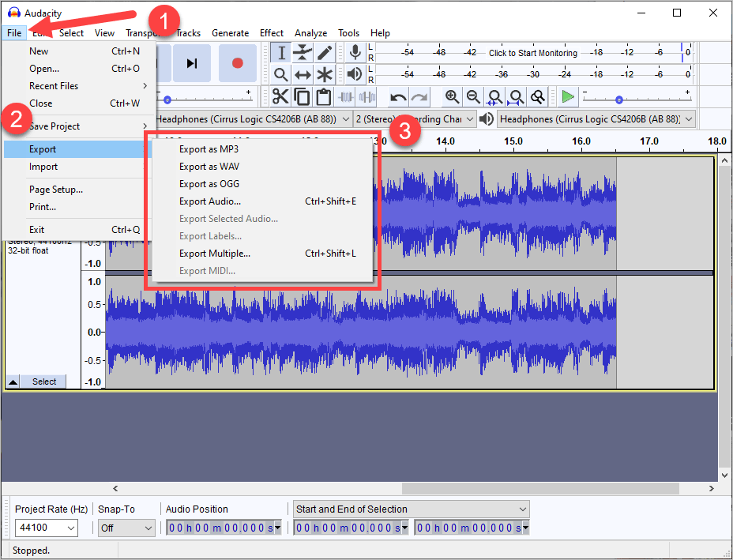The width and height of the screenshot is (733, 560).
Task: Choose Export Multiple... entry
Action: [x=263, y=254]
